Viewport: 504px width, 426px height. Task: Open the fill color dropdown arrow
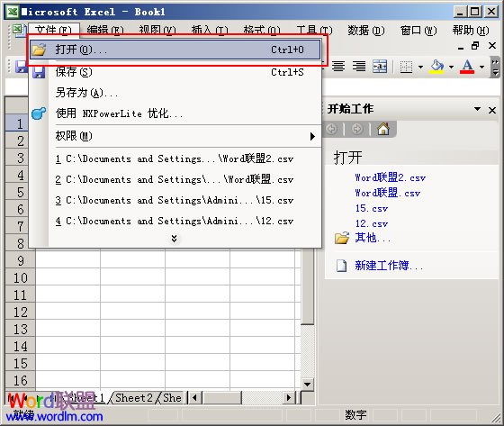451,67
